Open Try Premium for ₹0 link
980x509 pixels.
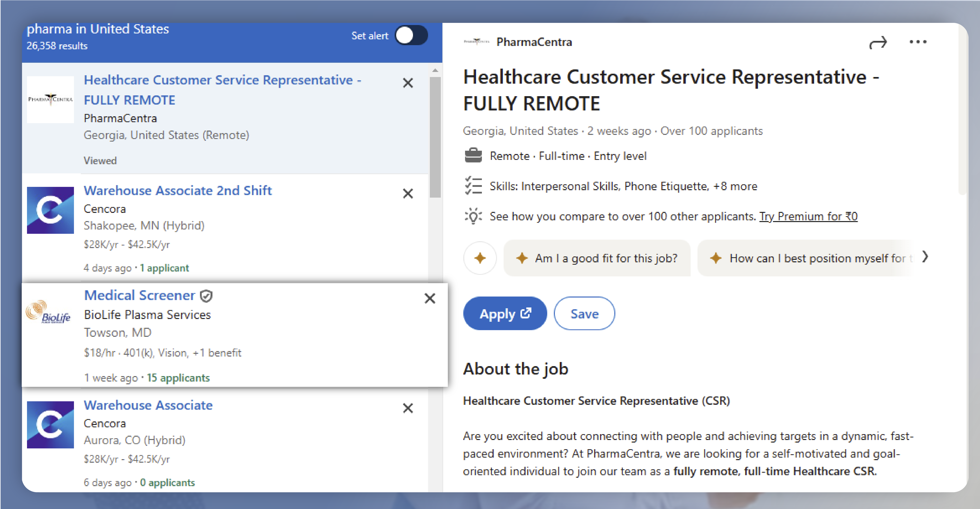(808, 216)
